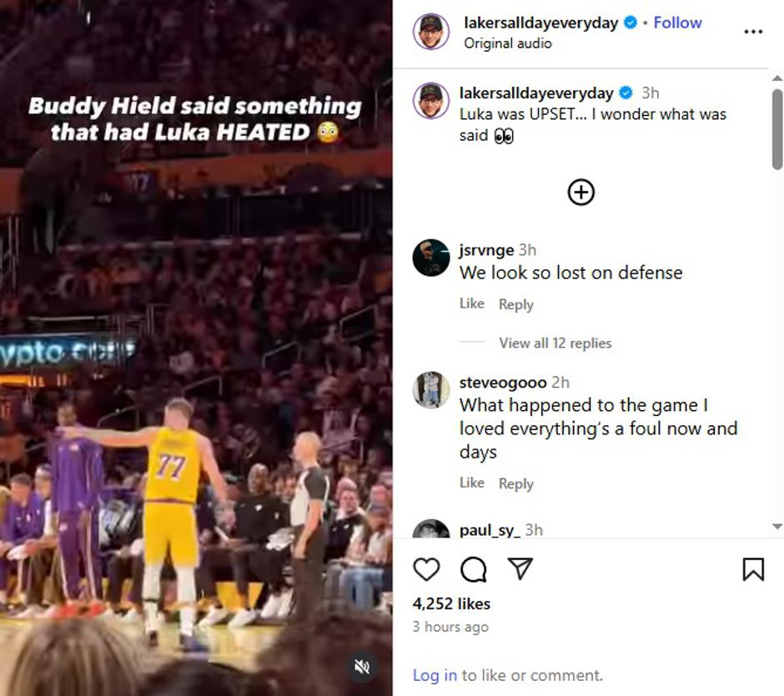Reply to steveogooo's comment
Image resolution: width=784 pixels, height=696 pixels.
[x=515, y=483]
